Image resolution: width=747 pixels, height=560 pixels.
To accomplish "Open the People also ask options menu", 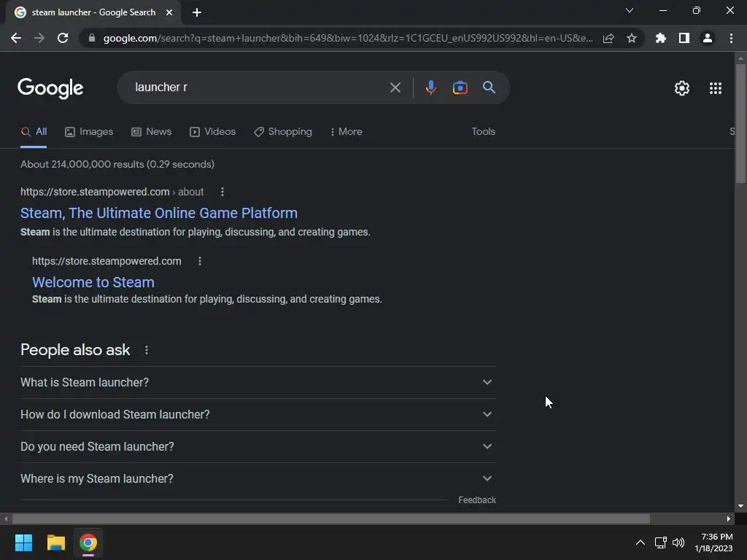I will (x=146, y=350).
